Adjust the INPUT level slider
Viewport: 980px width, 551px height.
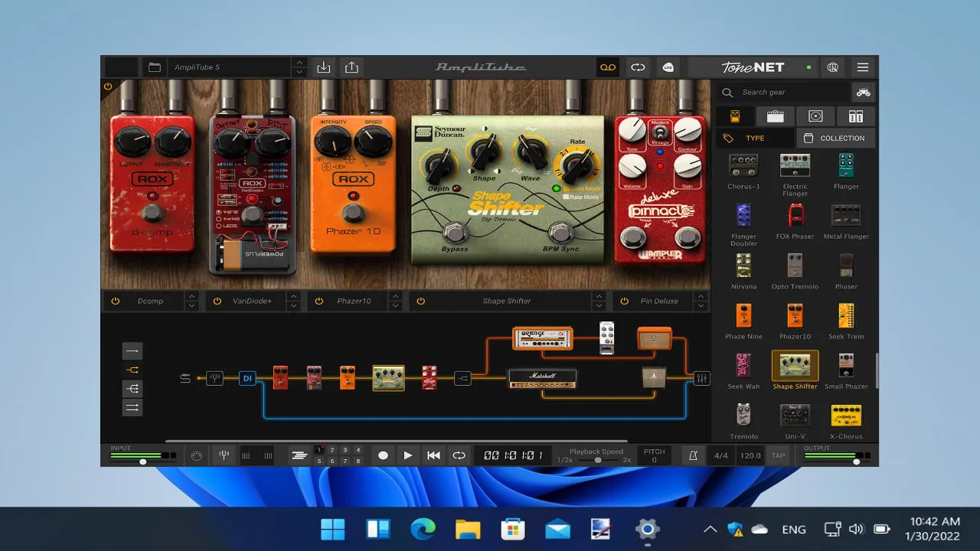tap(143, 461)
